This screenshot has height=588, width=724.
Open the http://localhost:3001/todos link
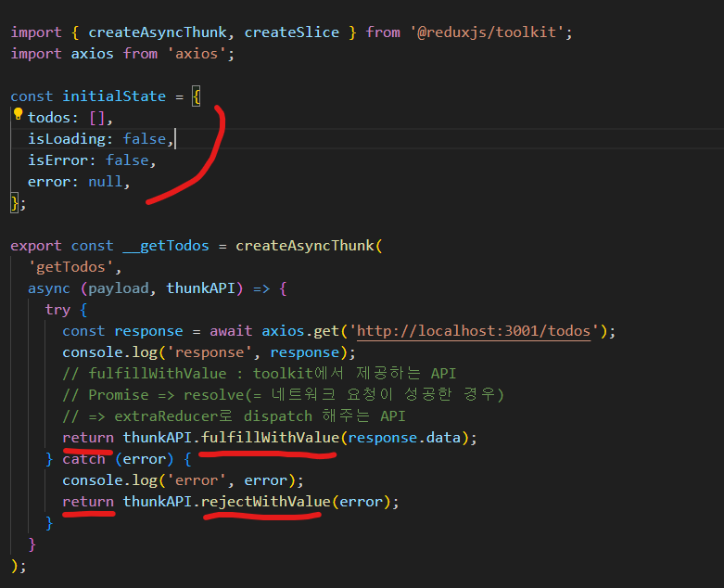pos(474,331)
